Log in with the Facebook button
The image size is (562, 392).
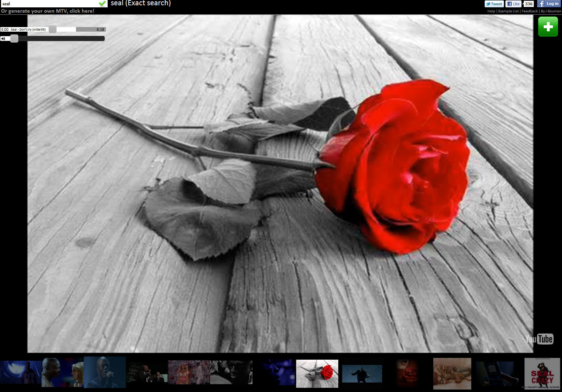pos(549,4)
